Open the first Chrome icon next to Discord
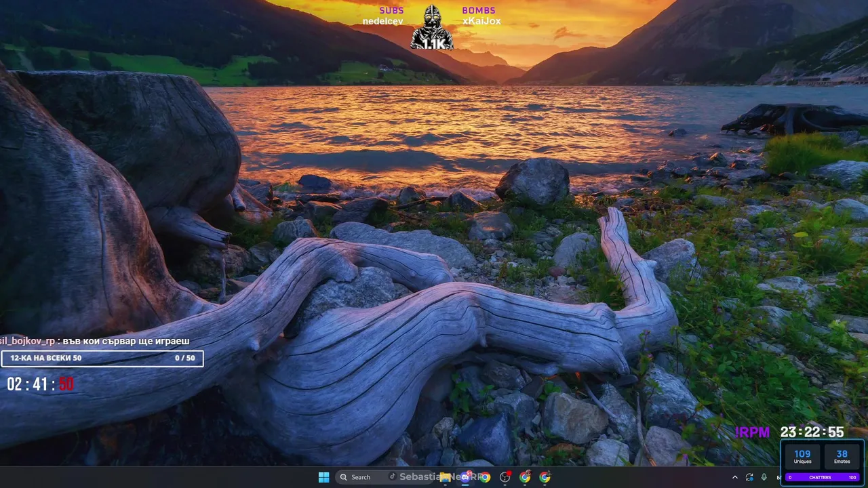The width and height of the screenshot is (868, 488). 485,477
